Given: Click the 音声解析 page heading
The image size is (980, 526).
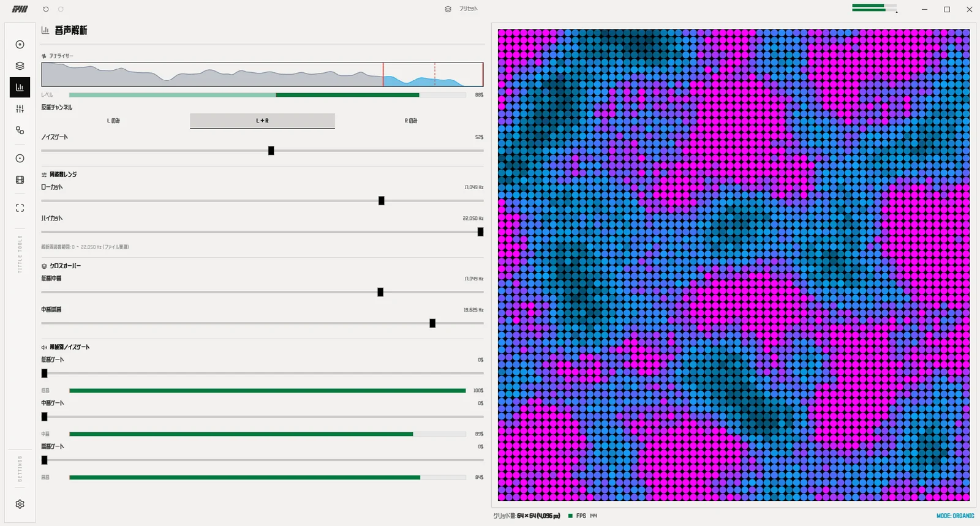Looking at the screenshot, I should pyautogui.click(x=71, y=30).
